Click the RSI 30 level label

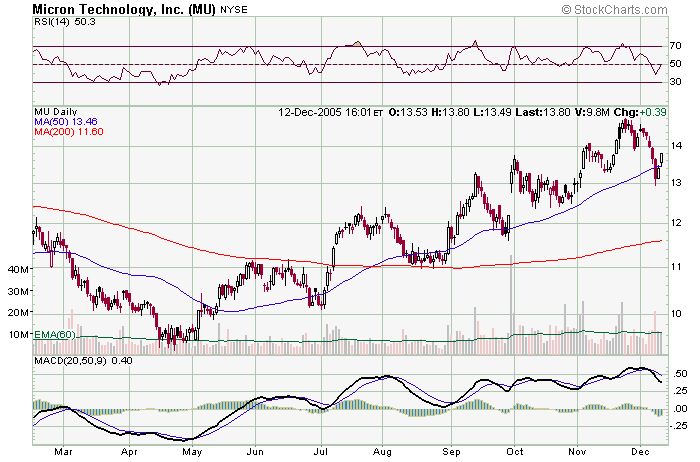(x=675, y=81)
